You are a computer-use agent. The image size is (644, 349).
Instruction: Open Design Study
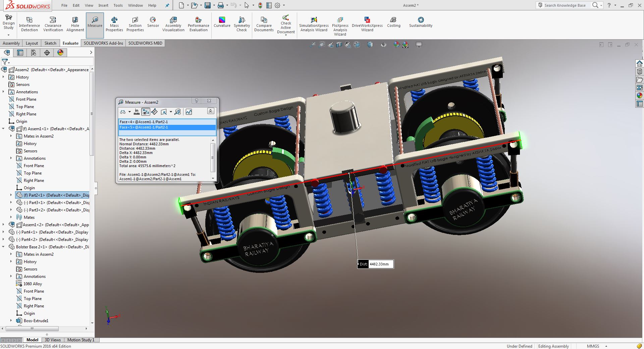click(x=9, y=22)
